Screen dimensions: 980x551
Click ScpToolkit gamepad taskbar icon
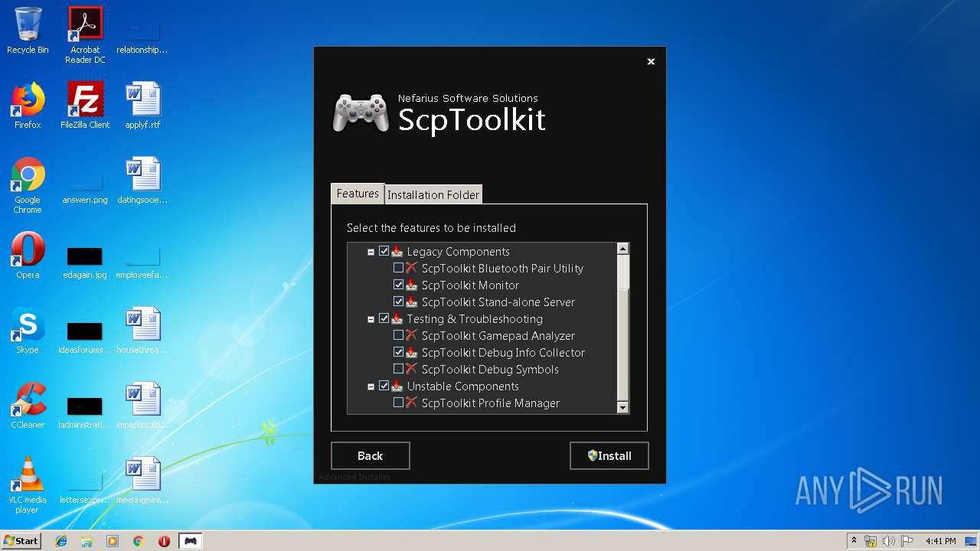coord(190,541)
